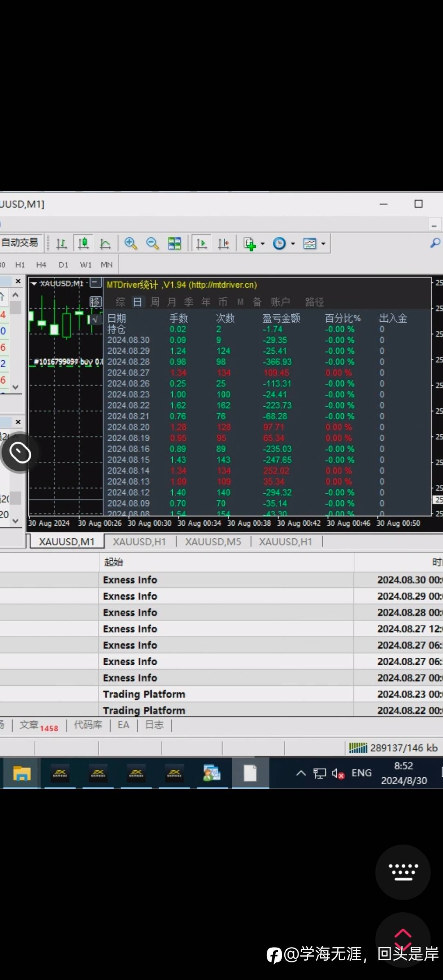The image size is (443, 980).
Task: Open the 路径 path tab
Action: click(x=315, y=302)
